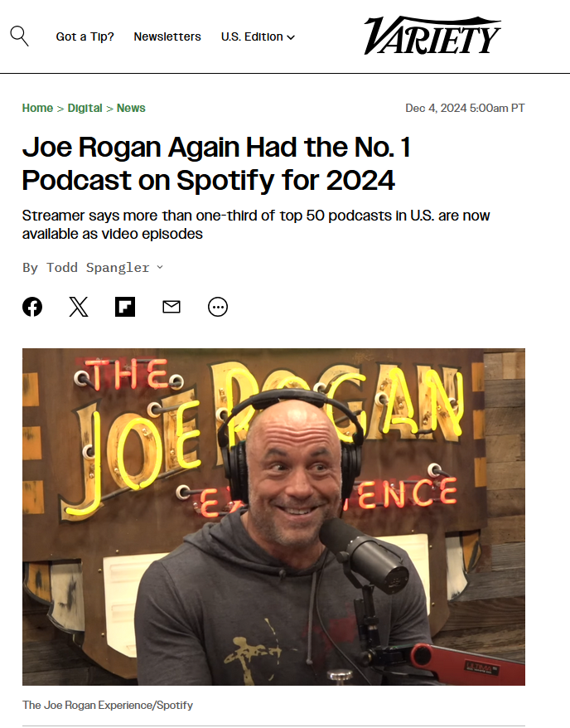Image resolution: width=570 pixels, height=728 pixels.
Task: Open the Newsletters menu item
Action: (167, 36)
